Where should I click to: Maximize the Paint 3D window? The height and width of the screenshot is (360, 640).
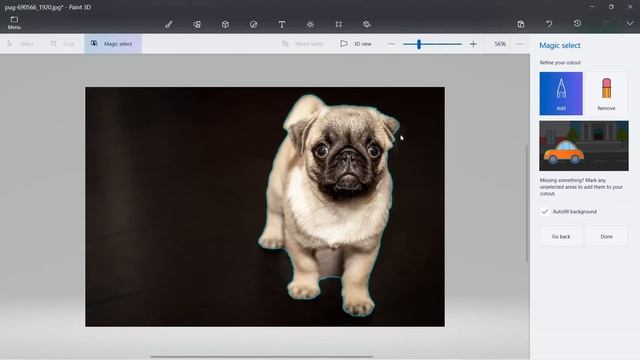[611, 7]
